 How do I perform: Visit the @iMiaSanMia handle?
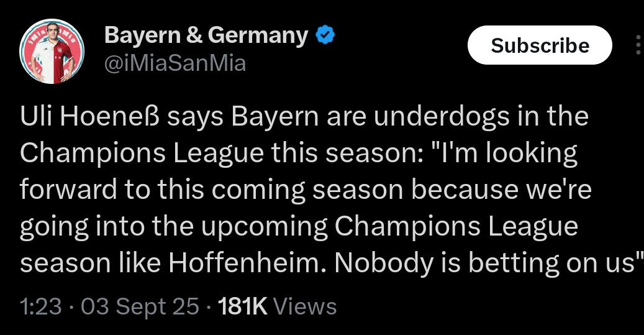(x=176, y=63)
